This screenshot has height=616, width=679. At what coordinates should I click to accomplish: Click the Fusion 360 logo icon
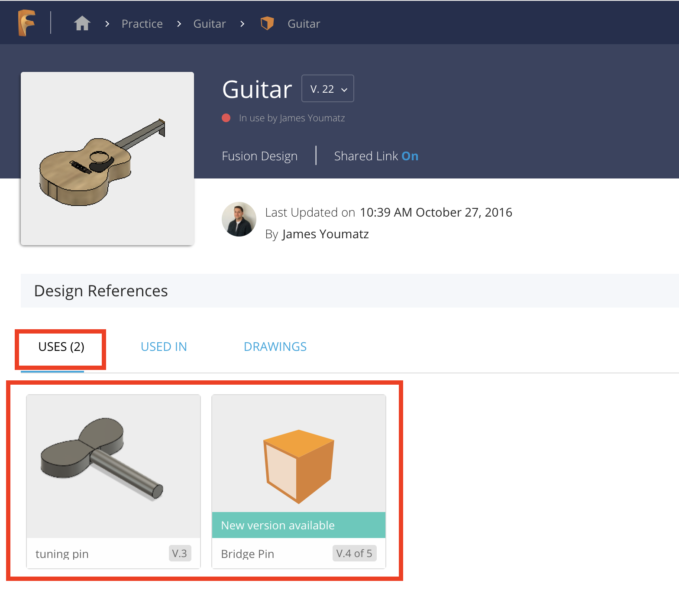point(26,23)
